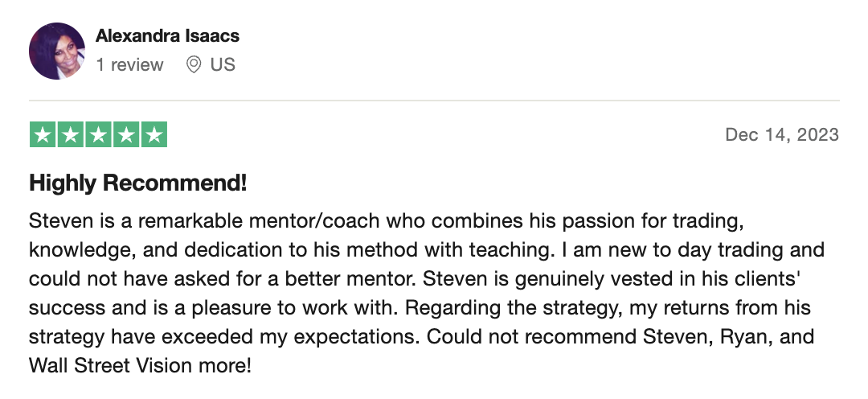
Task: Select the US country label
Action: [223, 65]
